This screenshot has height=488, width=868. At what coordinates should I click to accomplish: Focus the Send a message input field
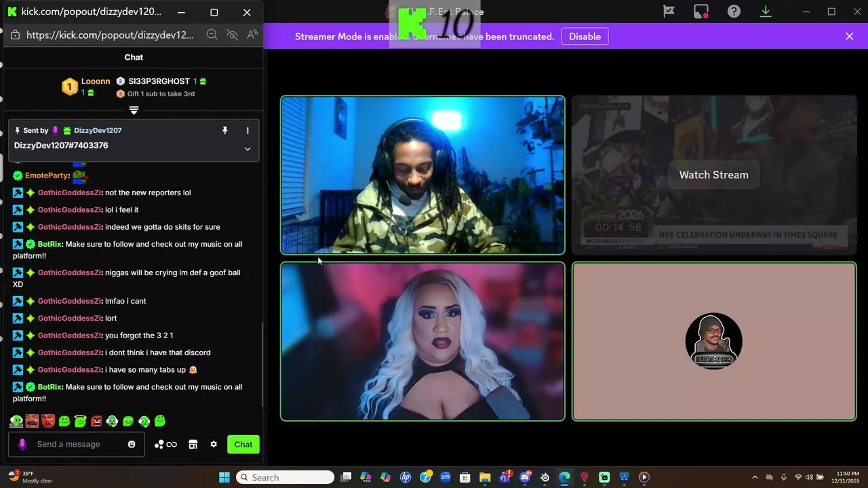click(x=77, y=445)
